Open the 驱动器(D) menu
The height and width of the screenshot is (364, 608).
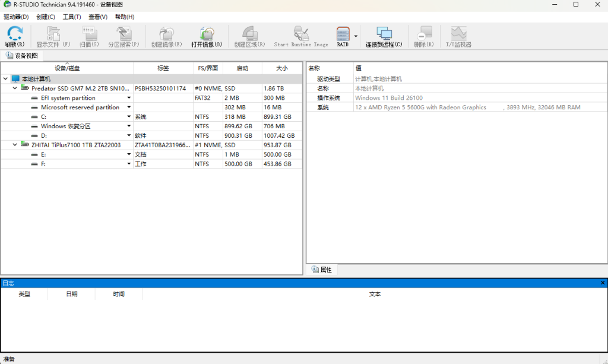(16, 17)
